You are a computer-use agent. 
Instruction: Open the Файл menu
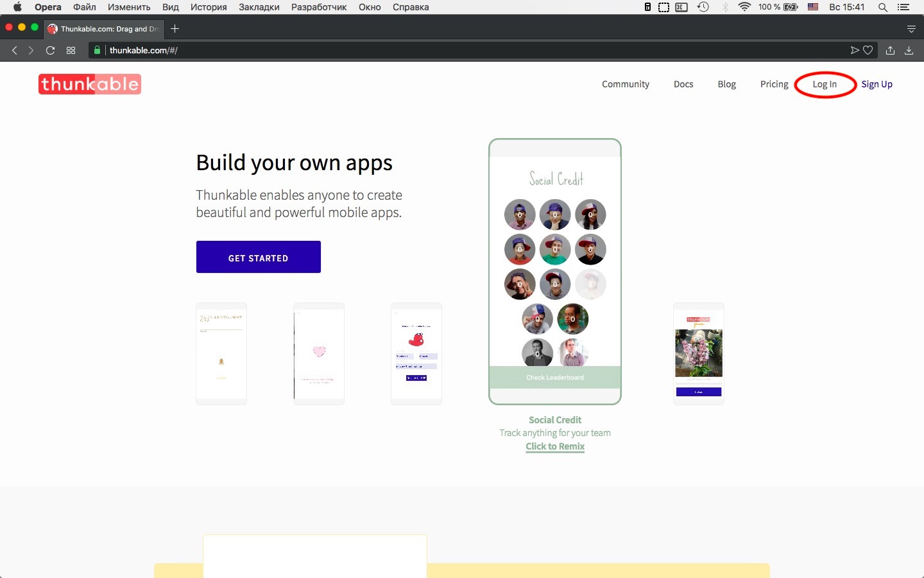[84, 7]
